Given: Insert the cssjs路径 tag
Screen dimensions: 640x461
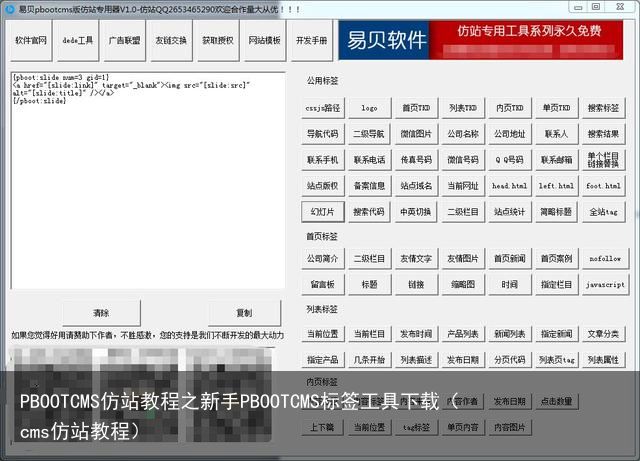Looking at the screenshot, I should coord(323,108).
